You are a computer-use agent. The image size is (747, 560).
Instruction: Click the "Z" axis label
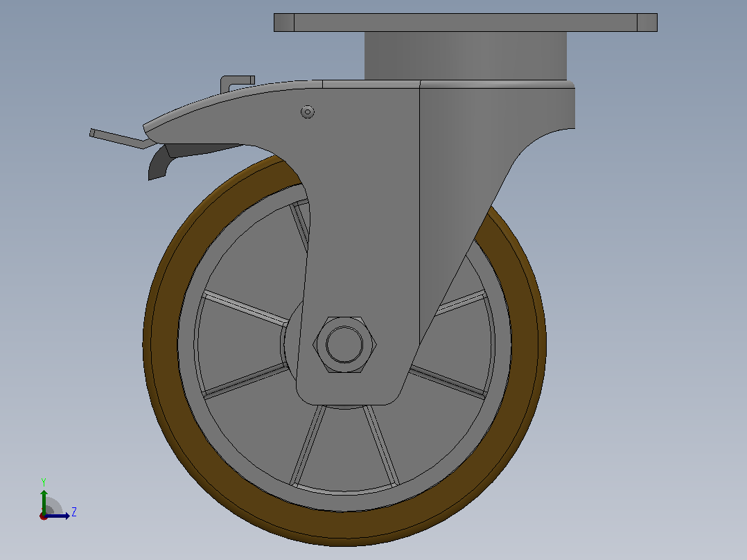click(74, 512)
